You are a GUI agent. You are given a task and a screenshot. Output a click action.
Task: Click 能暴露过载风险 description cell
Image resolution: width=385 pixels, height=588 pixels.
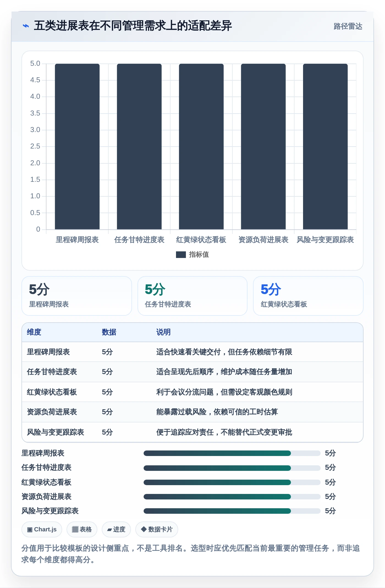click(x=217, y=412)
